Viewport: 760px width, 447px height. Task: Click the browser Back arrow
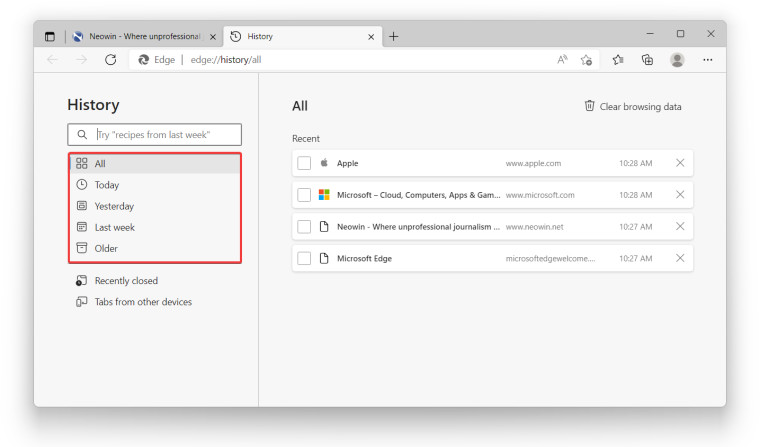52,60
